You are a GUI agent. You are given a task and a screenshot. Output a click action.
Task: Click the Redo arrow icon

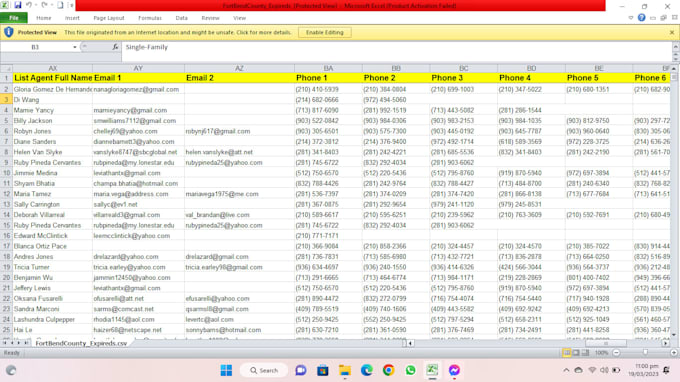click(x=44, y=5)
